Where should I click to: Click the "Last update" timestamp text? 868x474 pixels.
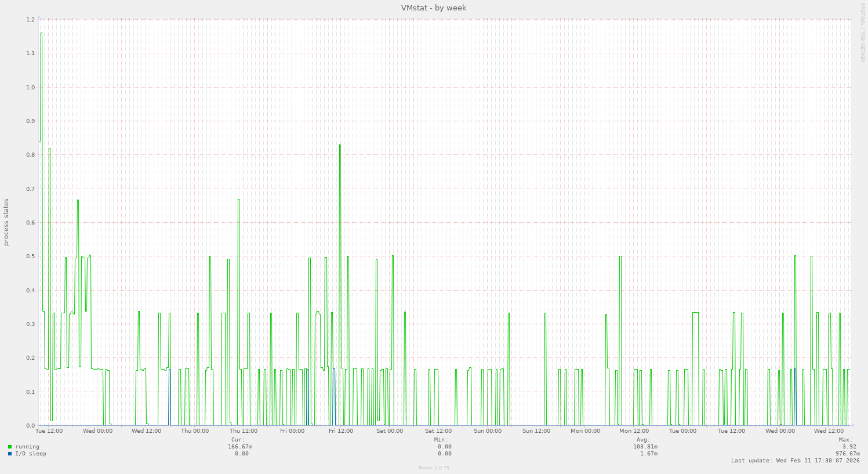tap(796, 461)
